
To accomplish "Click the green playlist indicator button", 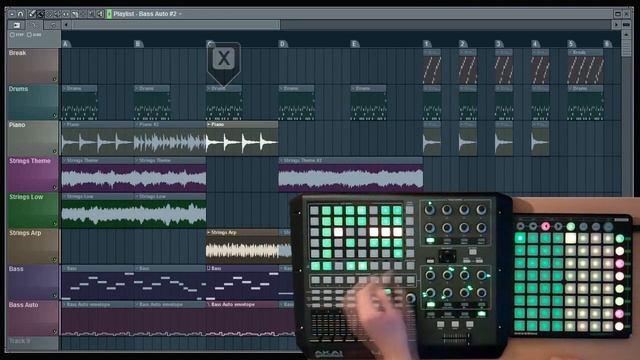I will [x=109, y=14].
